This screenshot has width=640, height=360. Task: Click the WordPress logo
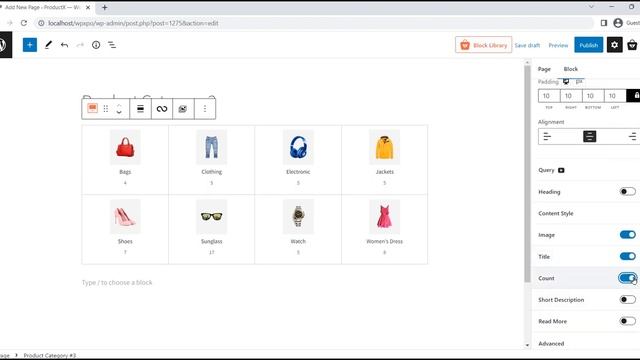[x=4, y=45]
